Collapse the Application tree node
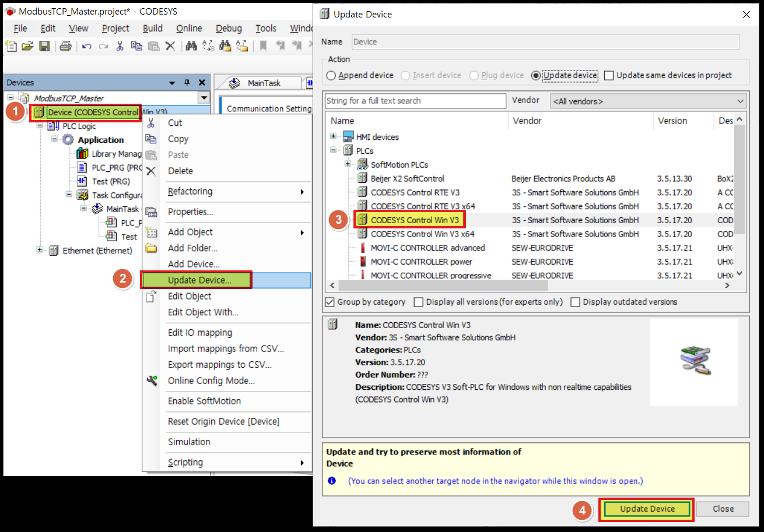The height and width of the screenshot is (532, 764). (54, 139)
